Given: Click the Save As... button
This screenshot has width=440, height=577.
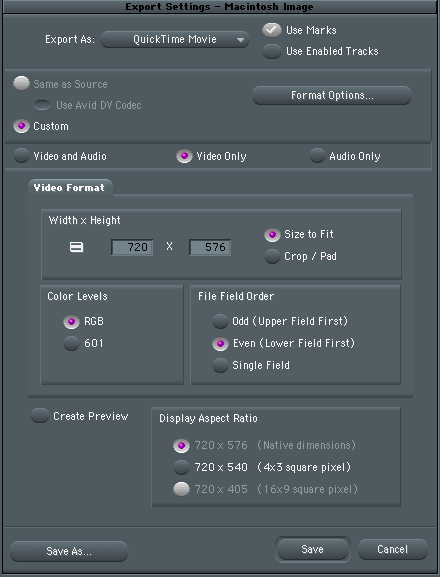Looking at the screenshot, I should point(69,551).
